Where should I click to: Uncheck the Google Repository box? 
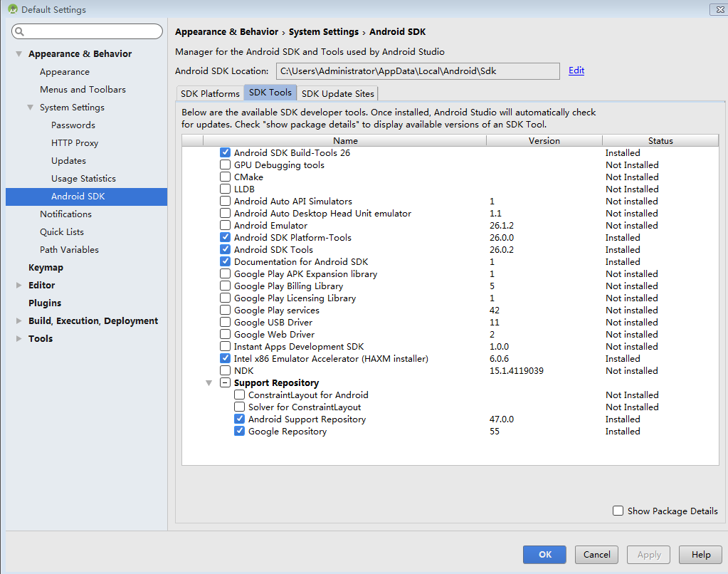coord(240,430)
